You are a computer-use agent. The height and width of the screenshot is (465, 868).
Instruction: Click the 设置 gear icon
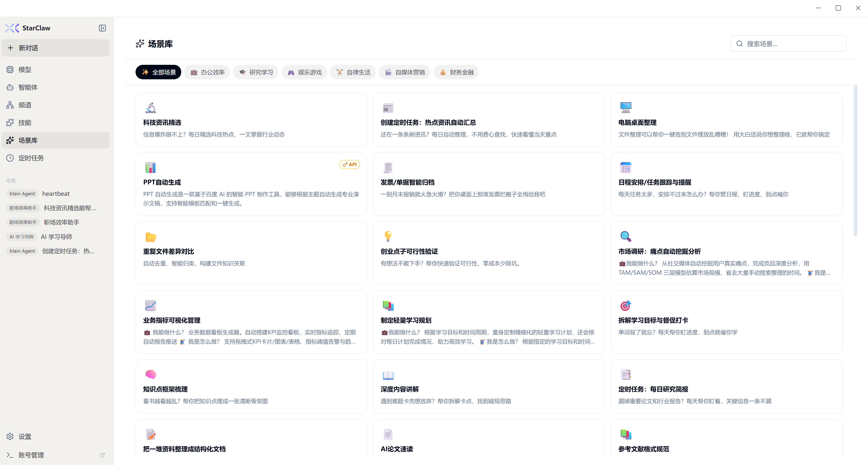point(10,436)
